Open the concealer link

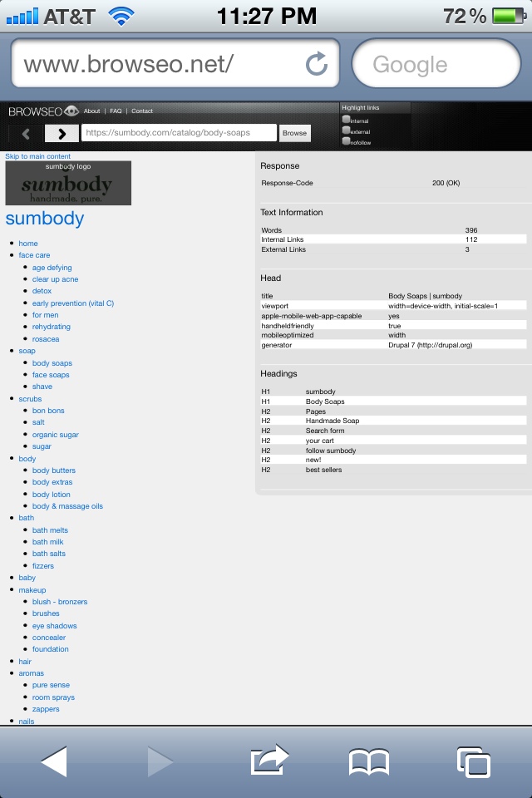(x=49, y=638)
